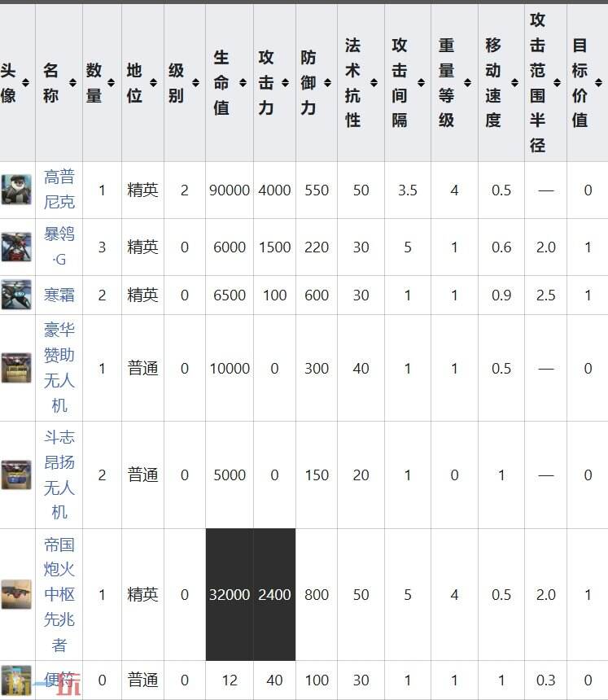Image resolution: width=608 pixels, height=700 pixels.
Task: Sort table by 生命值 column arrows
Action: point(243,82)
